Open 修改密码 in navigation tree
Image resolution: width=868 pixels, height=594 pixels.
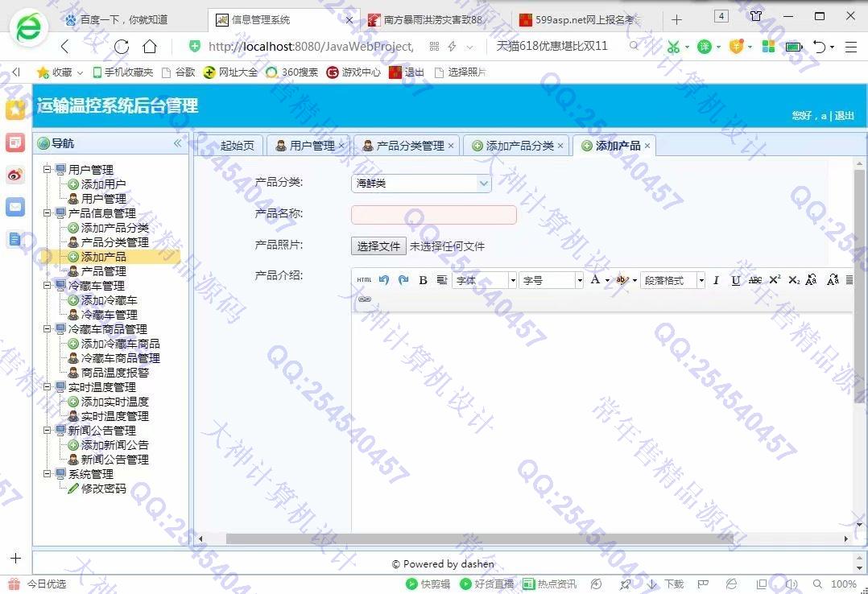[103, 489]
